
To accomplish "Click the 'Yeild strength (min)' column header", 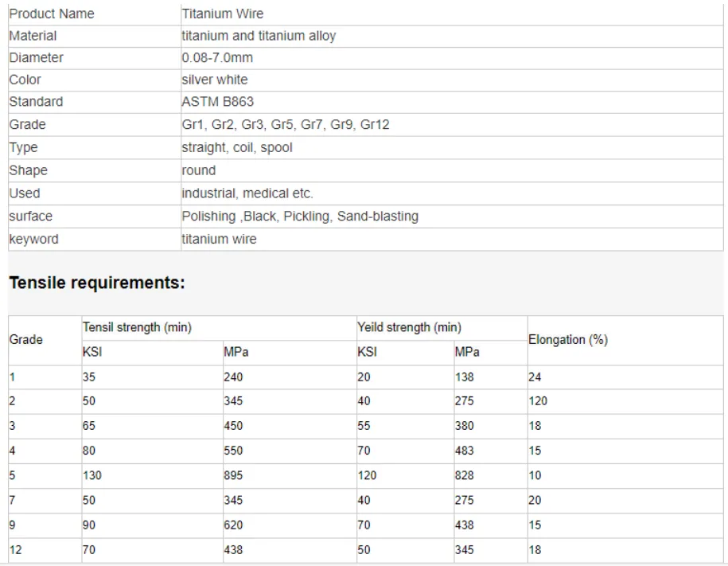I will coord(409,327).
